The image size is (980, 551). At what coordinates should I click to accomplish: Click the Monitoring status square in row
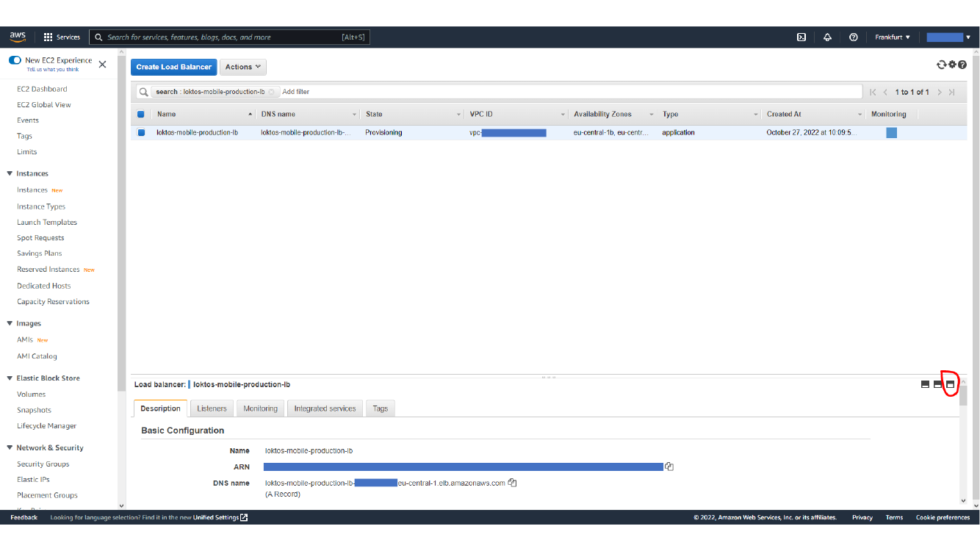[891, 133]
